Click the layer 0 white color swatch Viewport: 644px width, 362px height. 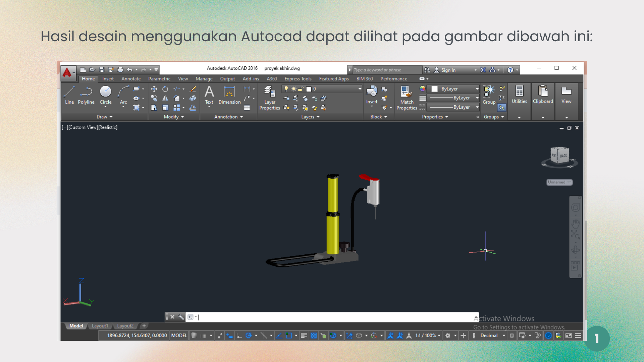coord(309,89)
